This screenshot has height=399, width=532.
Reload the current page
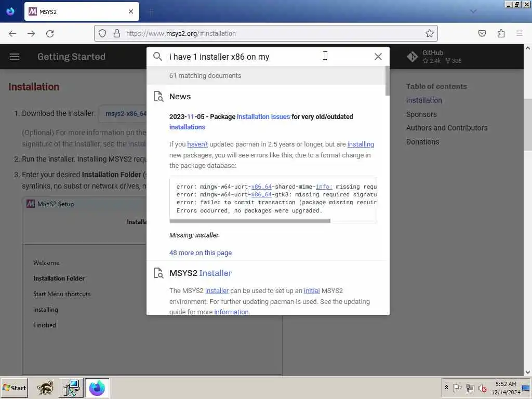pyautogui.click(x=50, y=33)
